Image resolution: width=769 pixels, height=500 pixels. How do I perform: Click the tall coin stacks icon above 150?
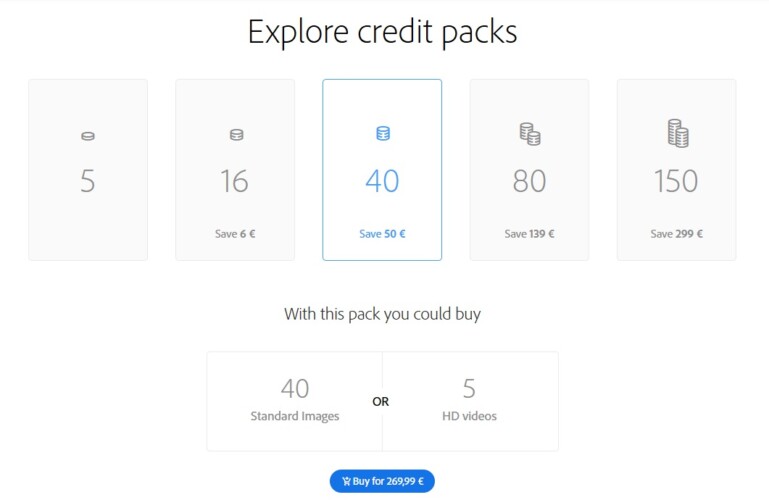678,133
